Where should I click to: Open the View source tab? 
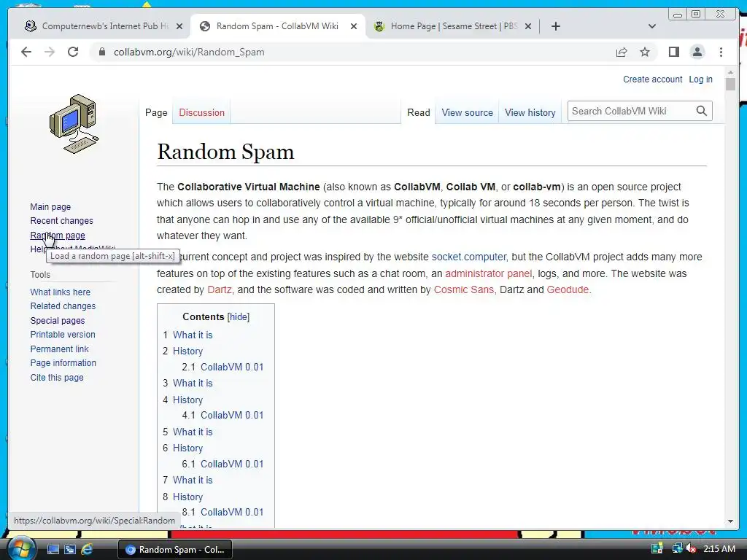467,113
